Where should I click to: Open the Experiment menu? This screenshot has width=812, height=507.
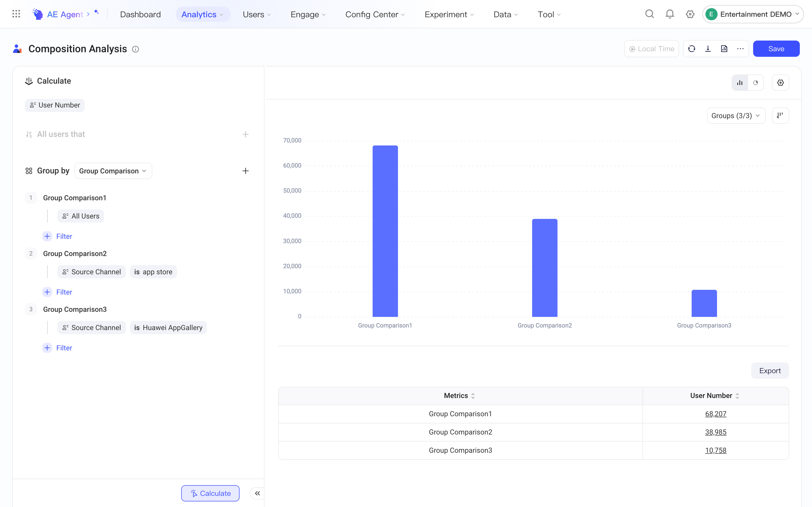tap(449, 14)
